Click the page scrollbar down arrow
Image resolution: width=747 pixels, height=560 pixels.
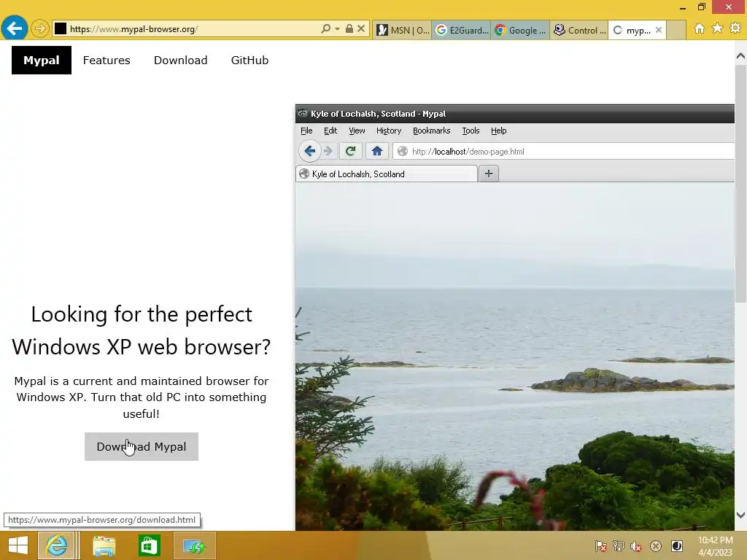point(740,515)
